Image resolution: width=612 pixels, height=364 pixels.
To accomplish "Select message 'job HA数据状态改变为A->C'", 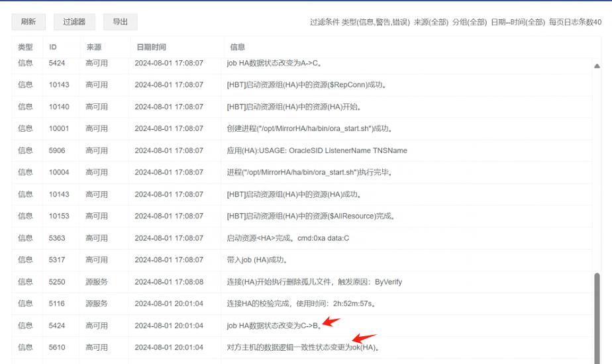I will pyautogui.click(x=274, y=63).
